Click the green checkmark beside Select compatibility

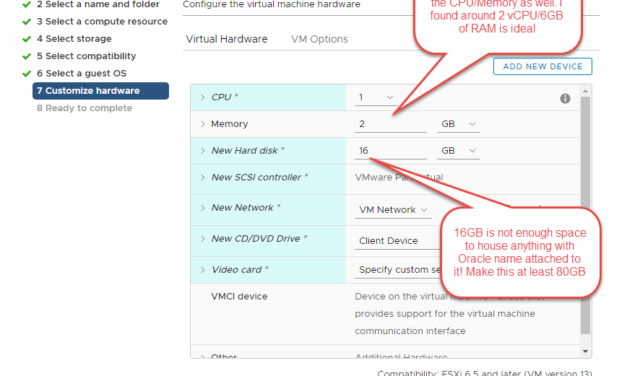tap(27, 56)
